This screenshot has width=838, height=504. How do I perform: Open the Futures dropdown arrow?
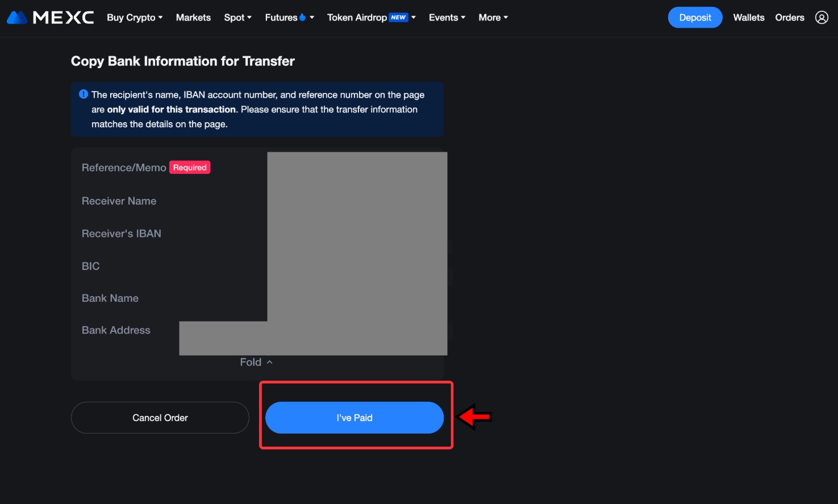coord(311,17)
